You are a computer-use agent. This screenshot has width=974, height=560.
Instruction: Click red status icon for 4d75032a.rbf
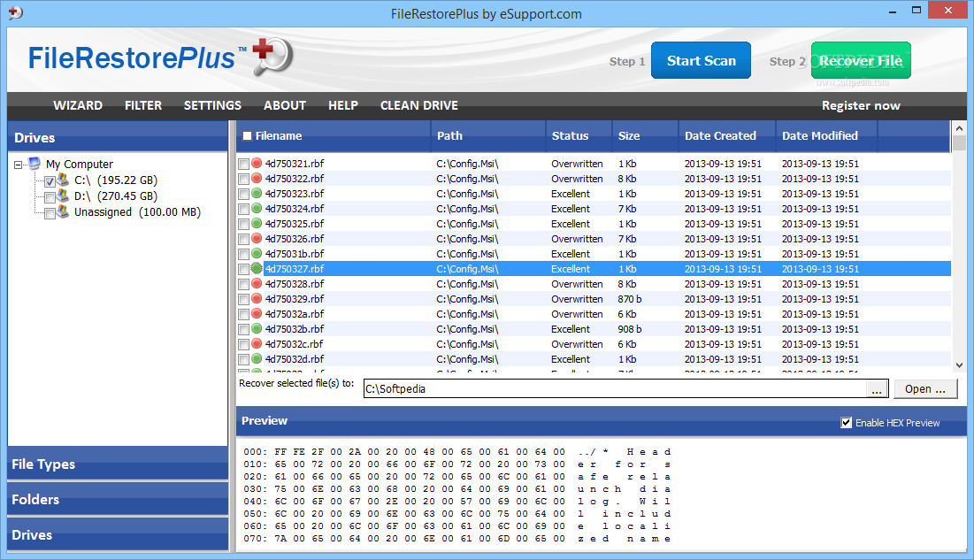click(x=257, y=313)
